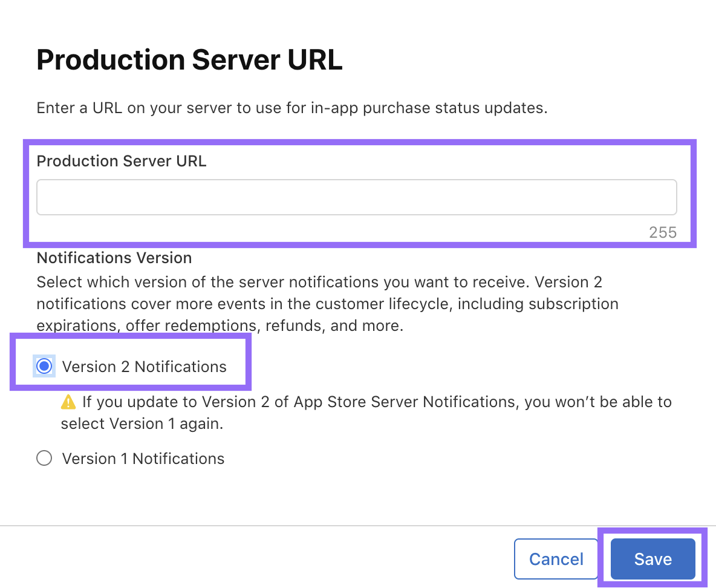Click the yellow warning triangle icon
The height and width of the screenshot is (588, 716).
[x=68, y=402]
